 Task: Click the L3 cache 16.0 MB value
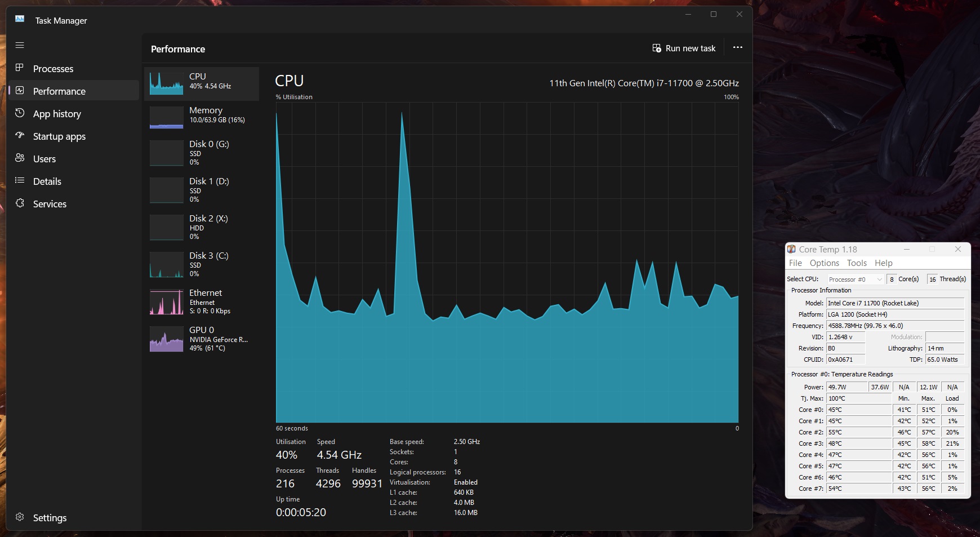coord(466,513)
